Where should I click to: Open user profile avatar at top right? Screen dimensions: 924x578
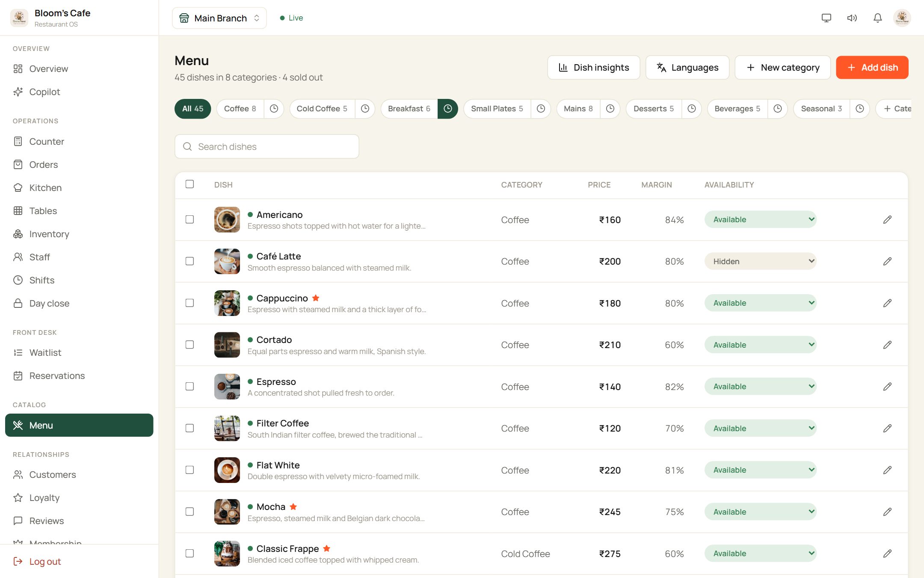902,18
